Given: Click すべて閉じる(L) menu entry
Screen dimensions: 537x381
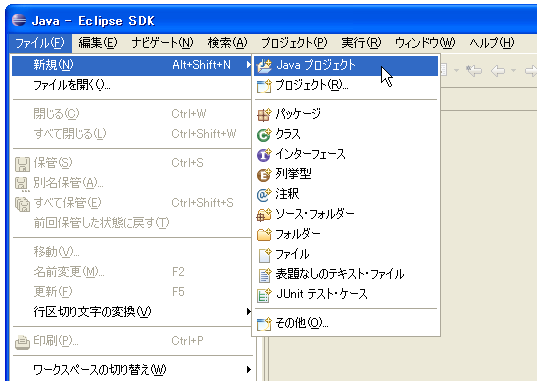Looking at the screenshot, I should [132, 134].
